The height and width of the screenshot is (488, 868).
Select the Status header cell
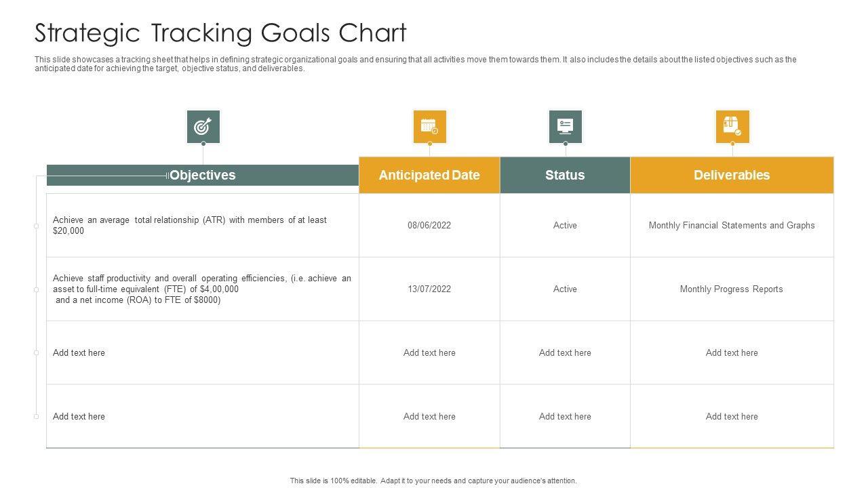(x=565, y=175)
